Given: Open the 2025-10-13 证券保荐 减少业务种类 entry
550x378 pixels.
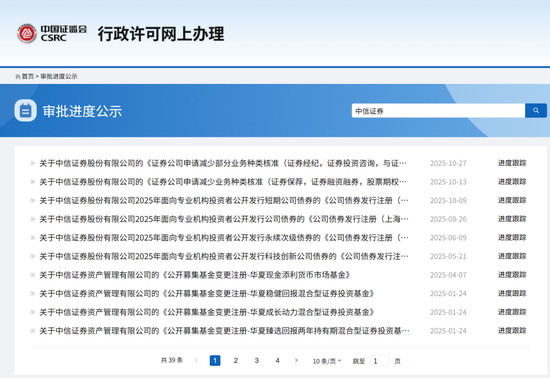Looking at the screenshot, I should click(223, 182).
